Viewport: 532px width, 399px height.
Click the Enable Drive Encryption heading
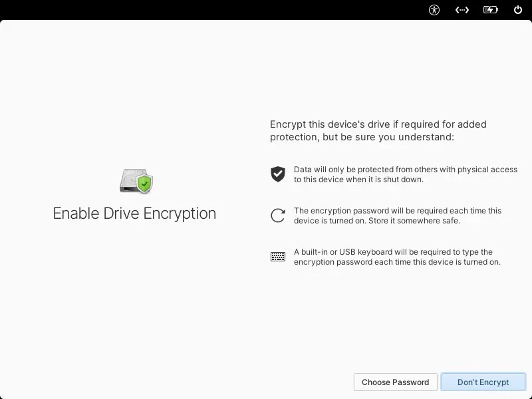pyautogui.click(x=134, y=213)
